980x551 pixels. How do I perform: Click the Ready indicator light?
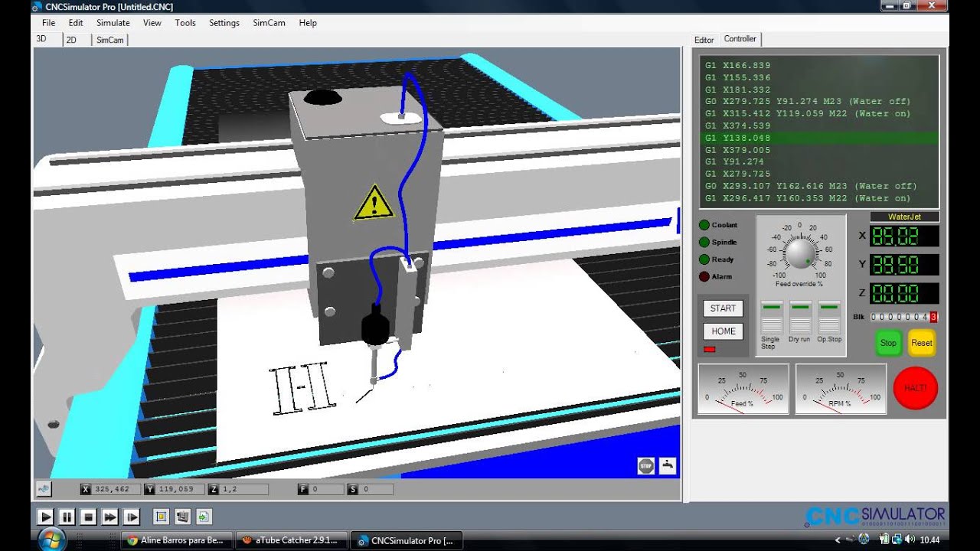tap(704, 259)
